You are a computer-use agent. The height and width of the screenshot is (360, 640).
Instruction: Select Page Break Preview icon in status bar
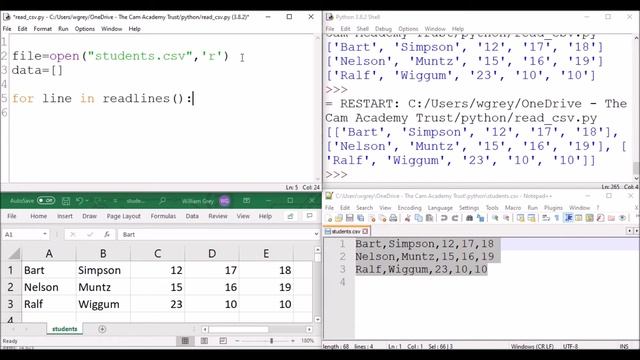(x=223, y=340)
